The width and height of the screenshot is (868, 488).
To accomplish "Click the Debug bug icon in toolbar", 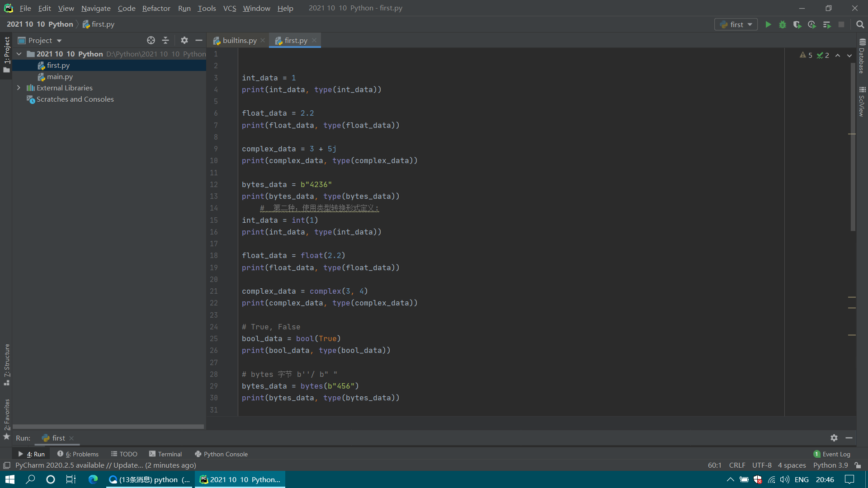I will 783,24.
